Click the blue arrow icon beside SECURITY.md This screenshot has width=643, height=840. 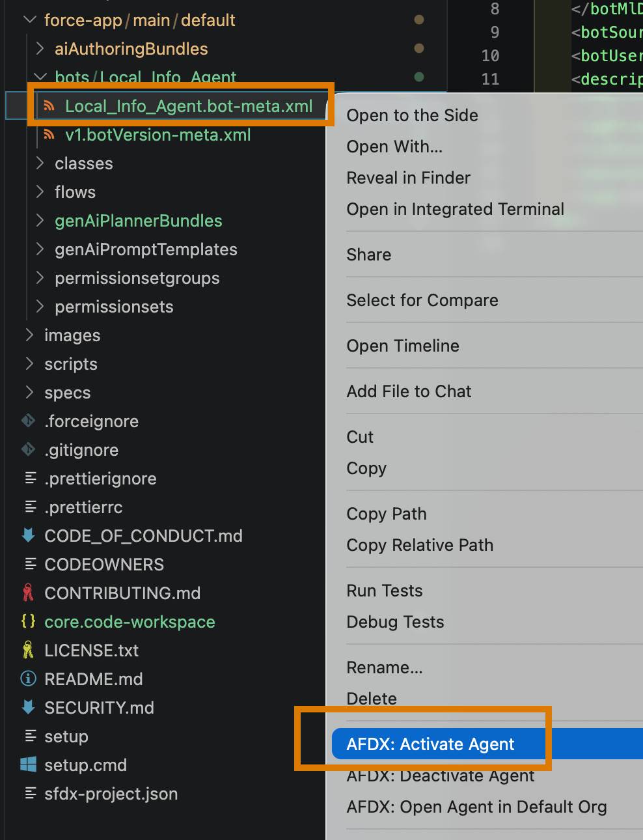point(27,707)
